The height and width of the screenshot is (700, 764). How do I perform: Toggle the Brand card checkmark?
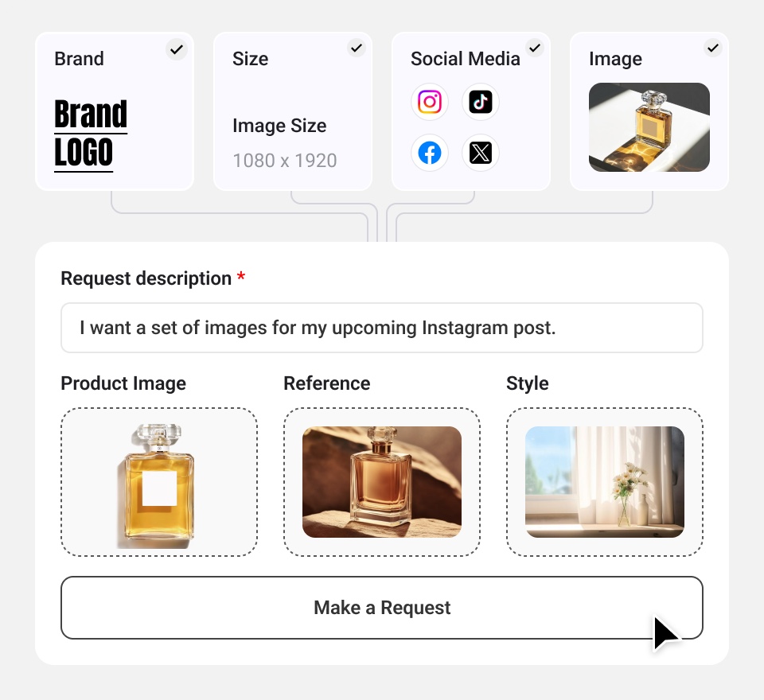click(x=177, y=49)
